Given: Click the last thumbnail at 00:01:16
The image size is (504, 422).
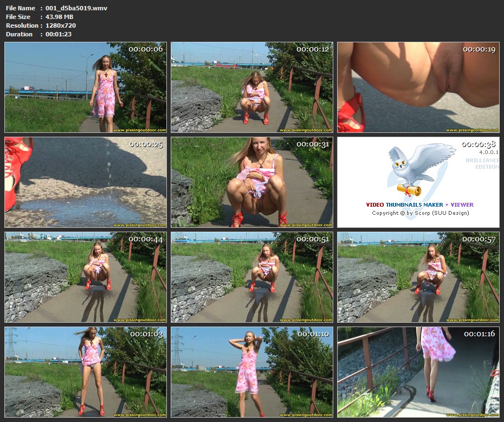Looking at the screenshot, I should (418, 372).
